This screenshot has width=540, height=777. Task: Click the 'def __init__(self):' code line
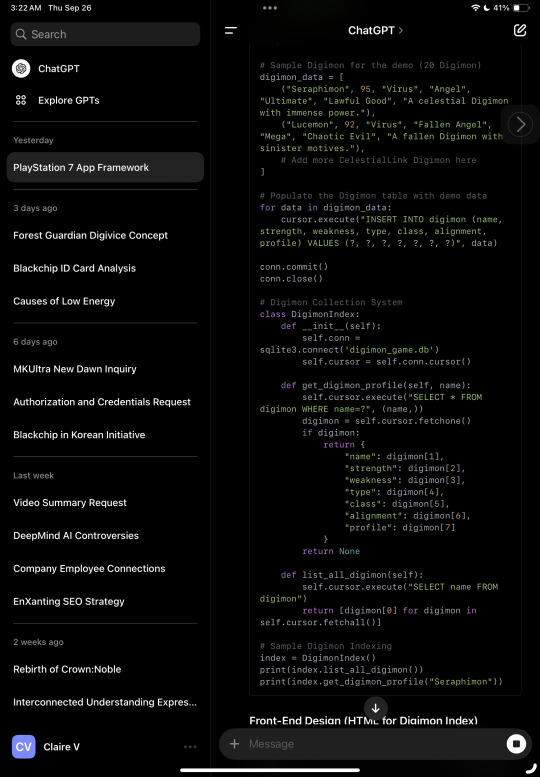pos(331,326)
